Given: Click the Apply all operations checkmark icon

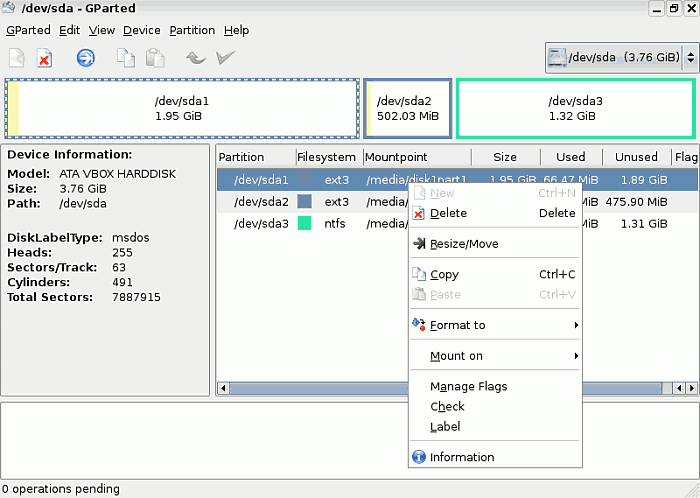Looking at the screenshot, I should pos(225,58).
